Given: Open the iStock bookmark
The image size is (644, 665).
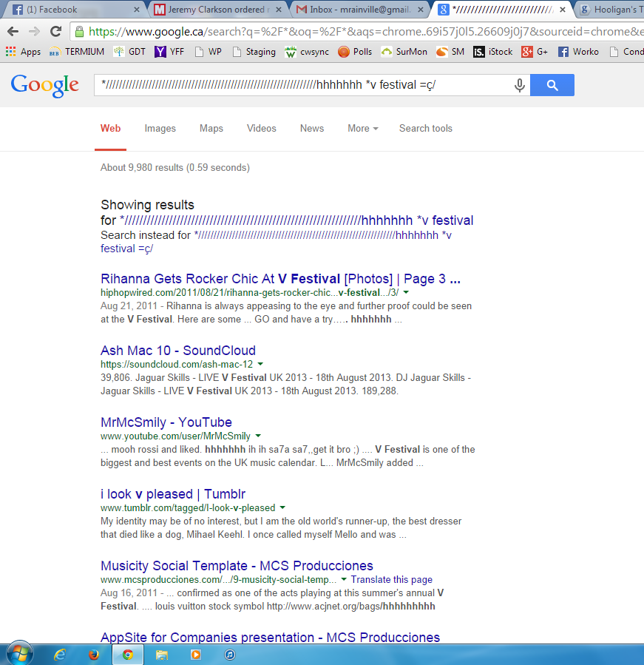Looking at the screenshot, I should [493, 52].
